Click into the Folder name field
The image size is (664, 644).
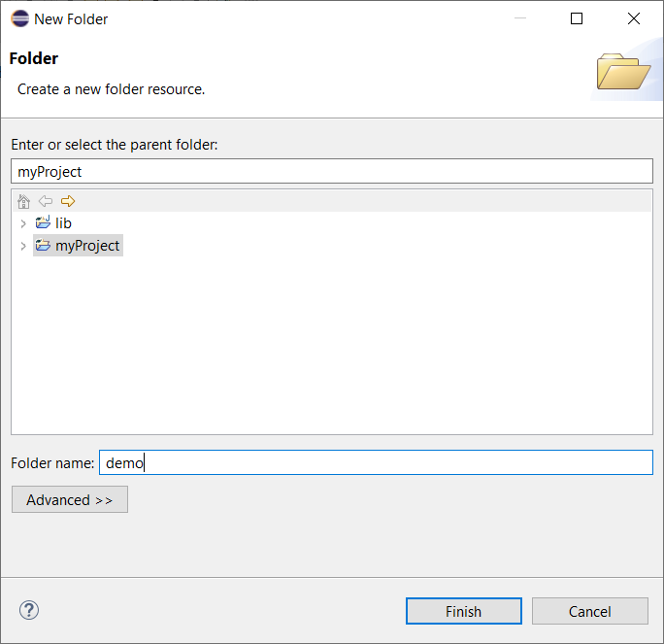tap(376, 463)
